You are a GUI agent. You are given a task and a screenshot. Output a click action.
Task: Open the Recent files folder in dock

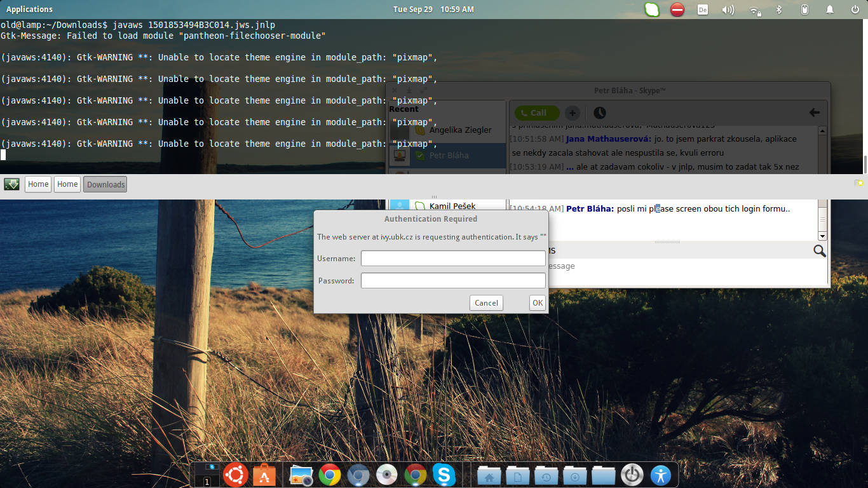(546, 475)
